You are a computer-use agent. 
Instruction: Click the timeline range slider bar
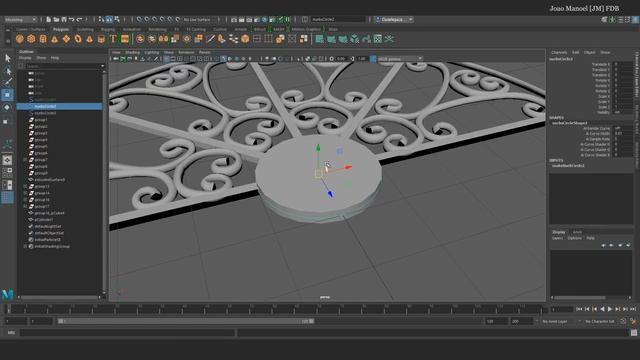pos(186,321)
